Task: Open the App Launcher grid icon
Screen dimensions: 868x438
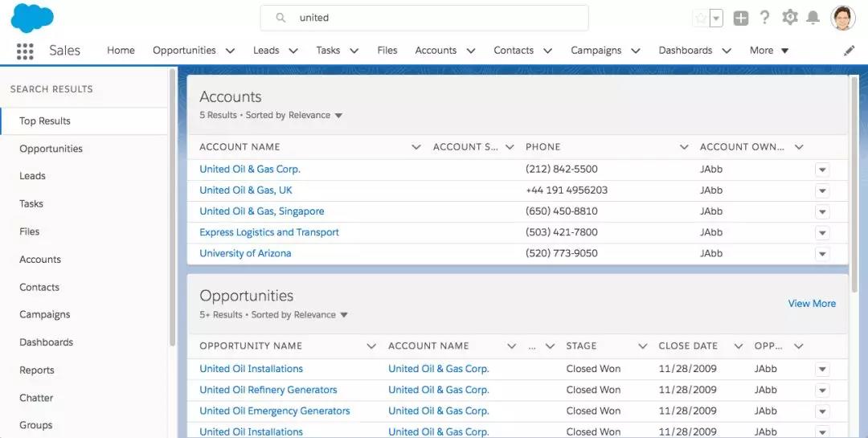Action: [25, 51]
